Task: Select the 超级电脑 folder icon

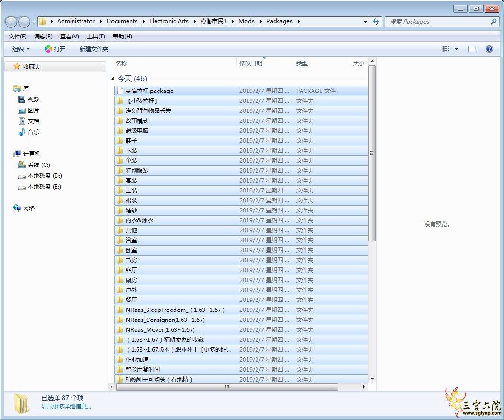Action: tap(120, 131)
